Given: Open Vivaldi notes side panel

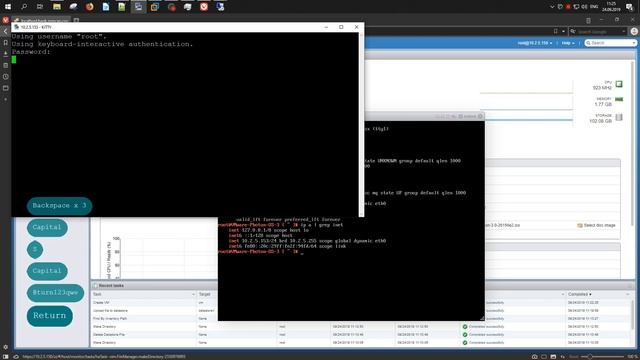Looking at the screenshot, I should (x=5, y=65).
